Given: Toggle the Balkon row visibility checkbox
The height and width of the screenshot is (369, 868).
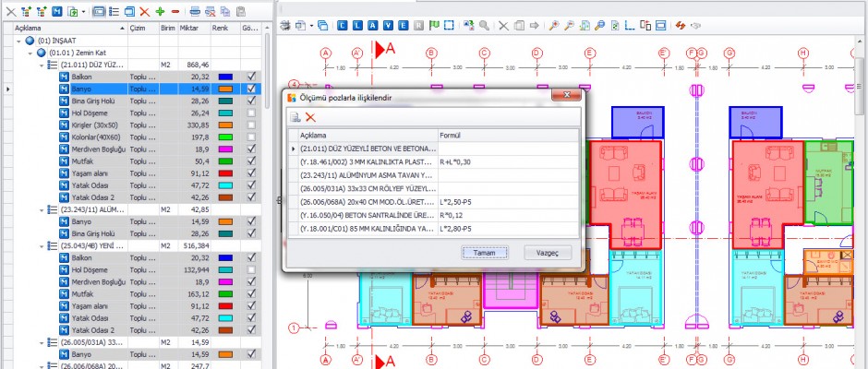Looking at the screenshot, I should pyautogui.click(x=251, y=77).
